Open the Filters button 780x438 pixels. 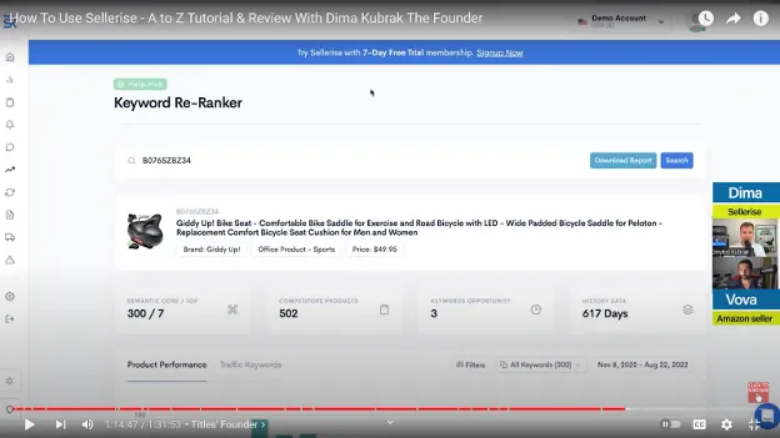coord(471,365)
